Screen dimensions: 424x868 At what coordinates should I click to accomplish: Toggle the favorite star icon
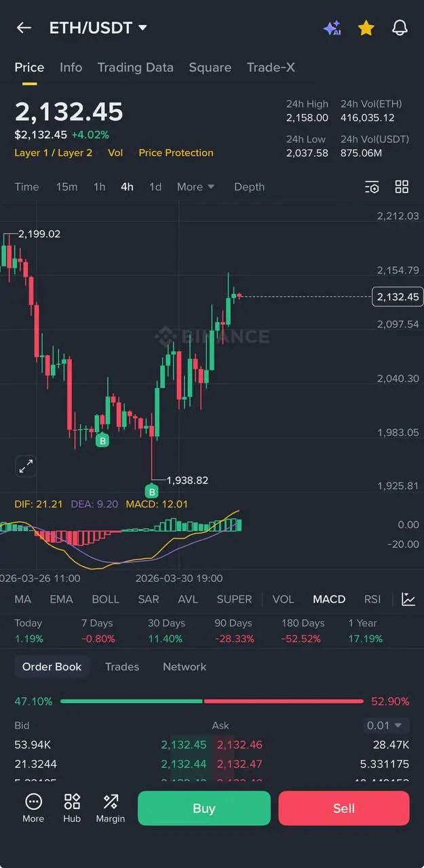click(x=366, y=28)
